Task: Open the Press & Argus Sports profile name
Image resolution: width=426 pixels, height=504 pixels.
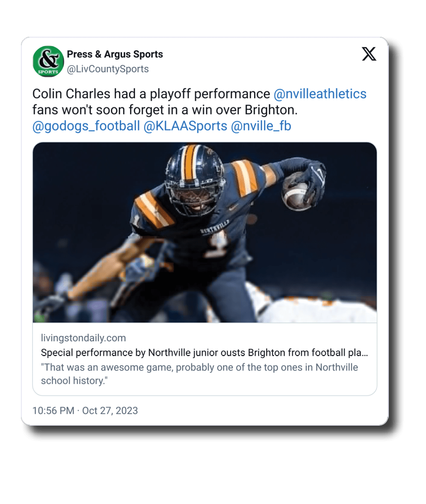Action: click(x=115, y=54)
